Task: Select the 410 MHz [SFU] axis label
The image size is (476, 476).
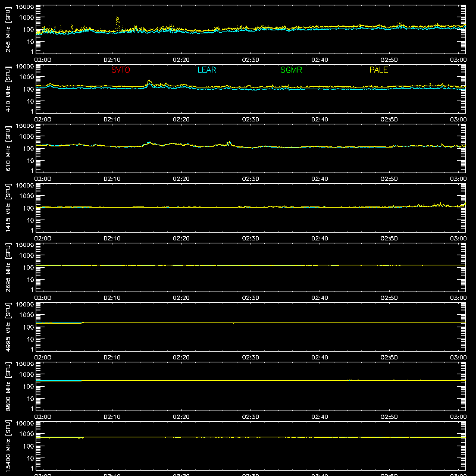Action: tap(8, 89)
